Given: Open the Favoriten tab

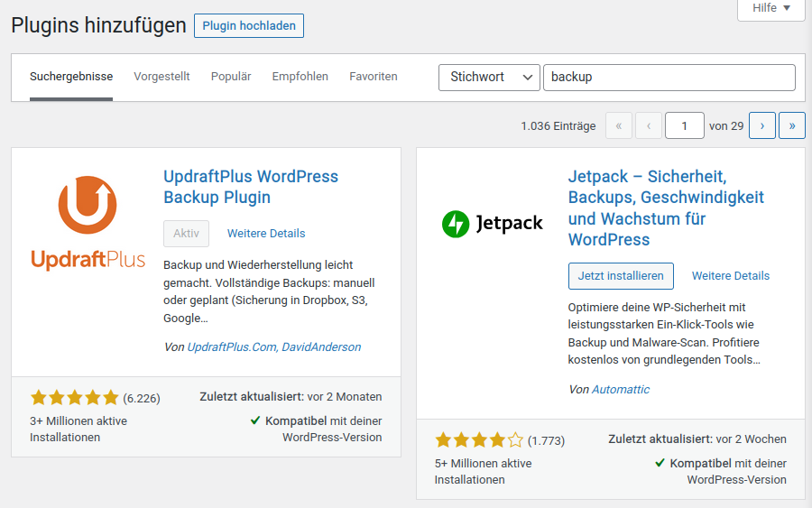Looking at the screenshot, I should [374, 77].
